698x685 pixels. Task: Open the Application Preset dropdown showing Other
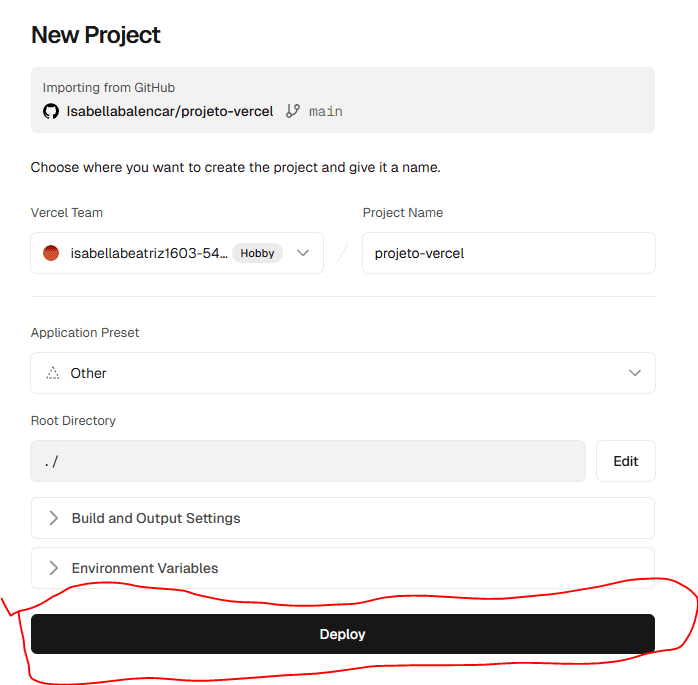coord(342,373)
